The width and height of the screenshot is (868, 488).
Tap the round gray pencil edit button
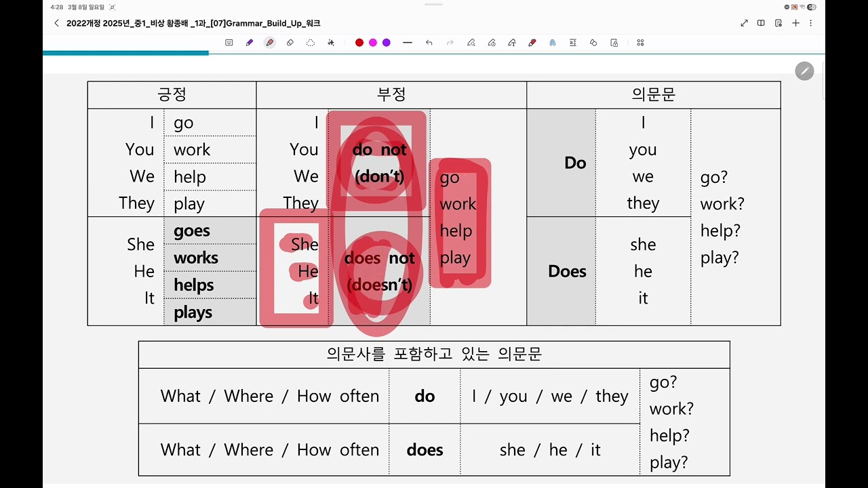[804, 71]
